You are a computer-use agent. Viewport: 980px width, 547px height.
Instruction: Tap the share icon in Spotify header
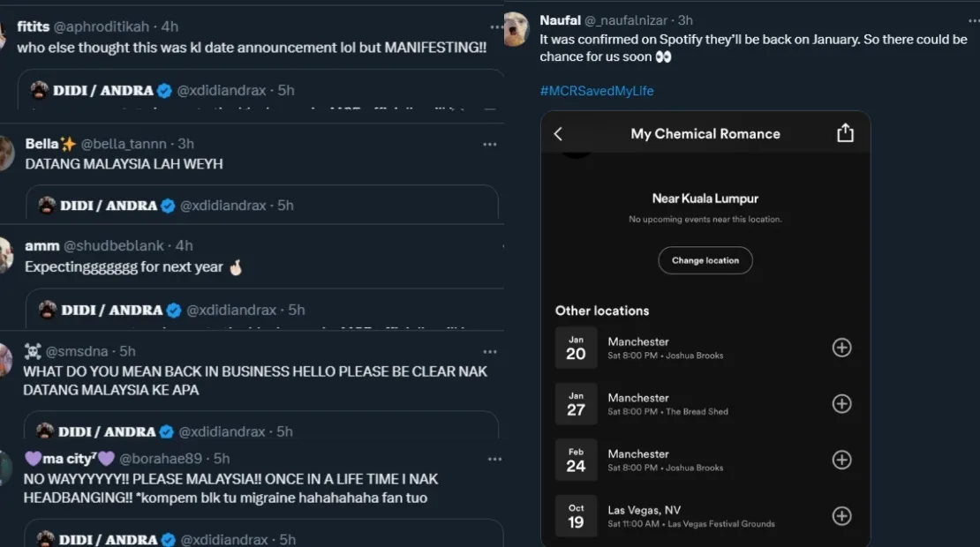point(845,133)
